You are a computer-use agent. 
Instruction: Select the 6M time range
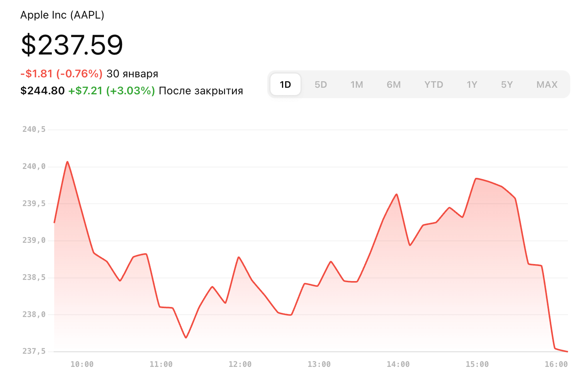[x=394, y=84]
